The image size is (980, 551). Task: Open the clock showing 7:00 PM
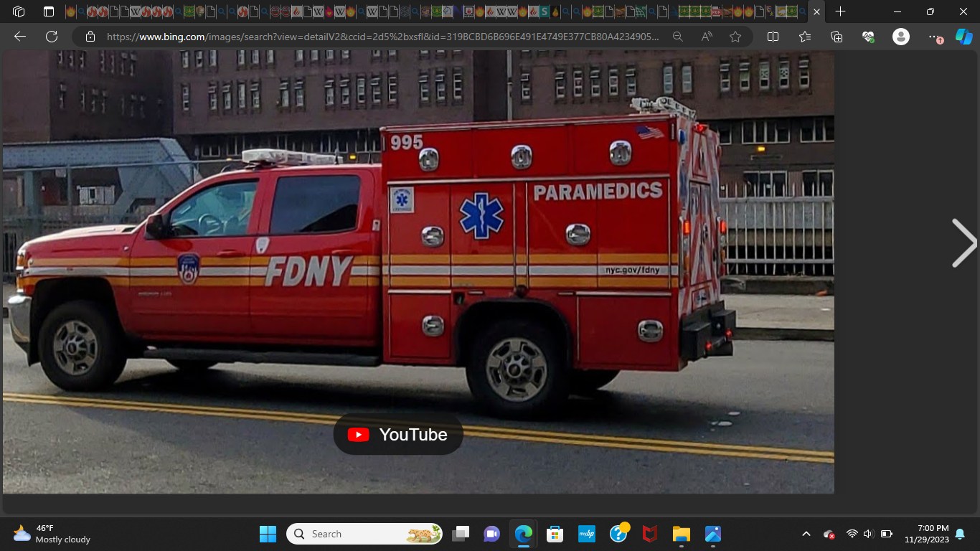[926, 534]
